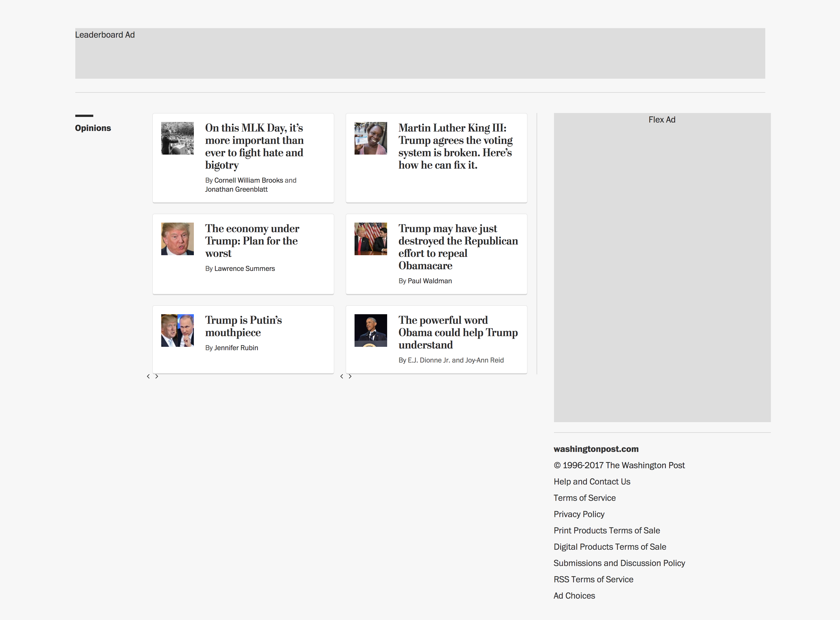
Task: Open the Privacy Policy footer link
Action: click(x=579, y=514)
